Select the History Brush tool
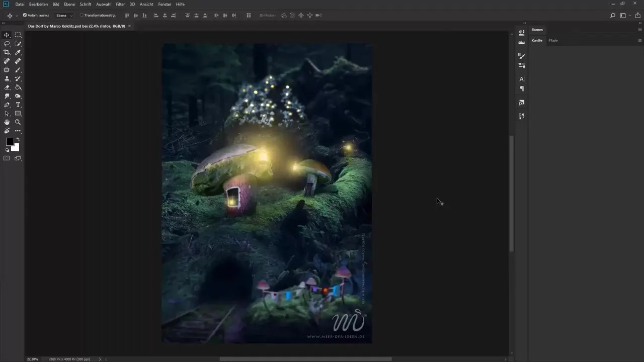The image size is (644, 362). 18,78
